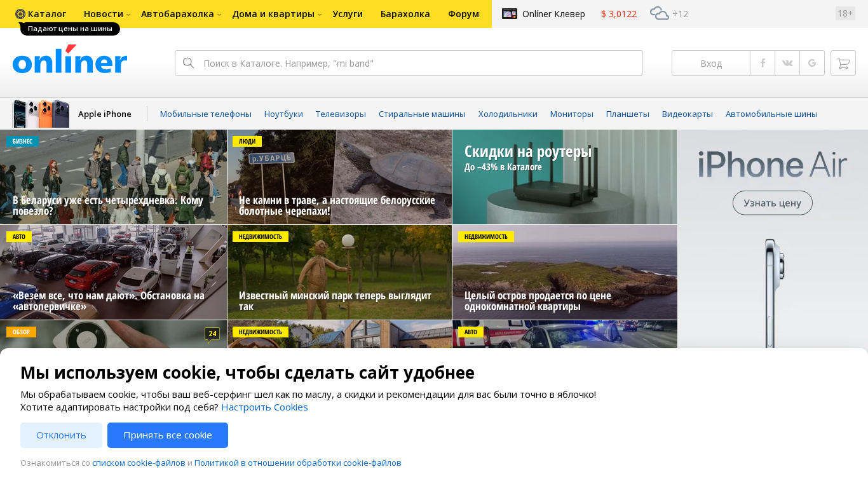The width and height of the screenshot is (868, 488).
Task: Open Автомобильные шины category
Action: pyautogui.click(x=771, y=114)
